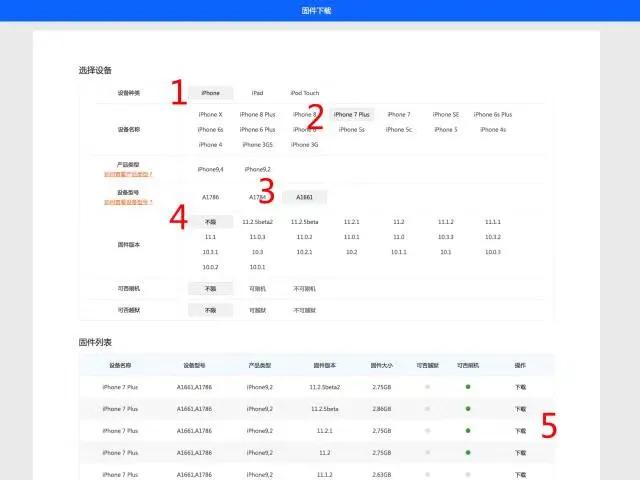Select firmware version 11.1 filter
Screen dimensions: 640x480
pos(210,237)
